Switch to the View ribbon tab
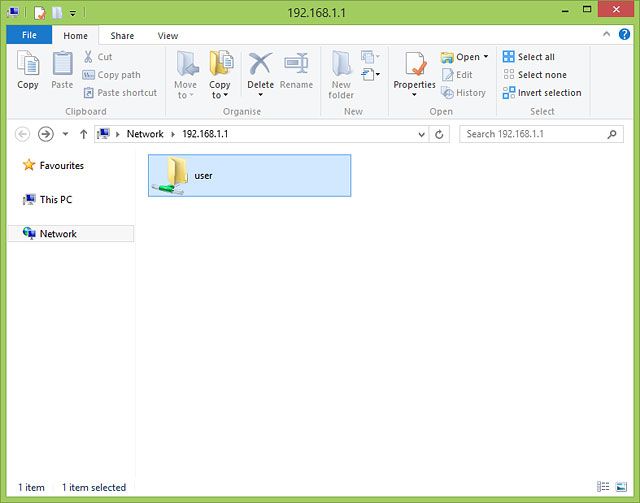This screenshot has height=503, width=640. click(x=168, y=36)
